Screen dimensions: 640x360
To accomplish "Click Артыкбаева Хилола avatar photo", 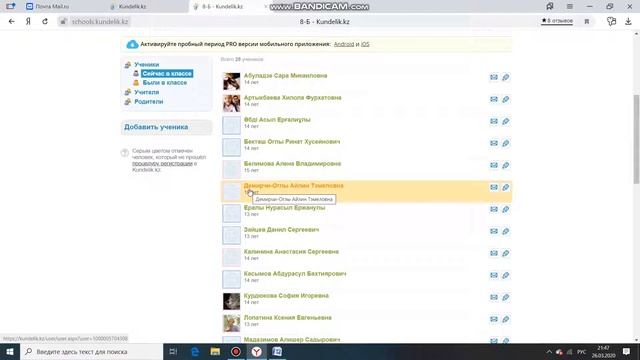I will (x=231, y=103).
